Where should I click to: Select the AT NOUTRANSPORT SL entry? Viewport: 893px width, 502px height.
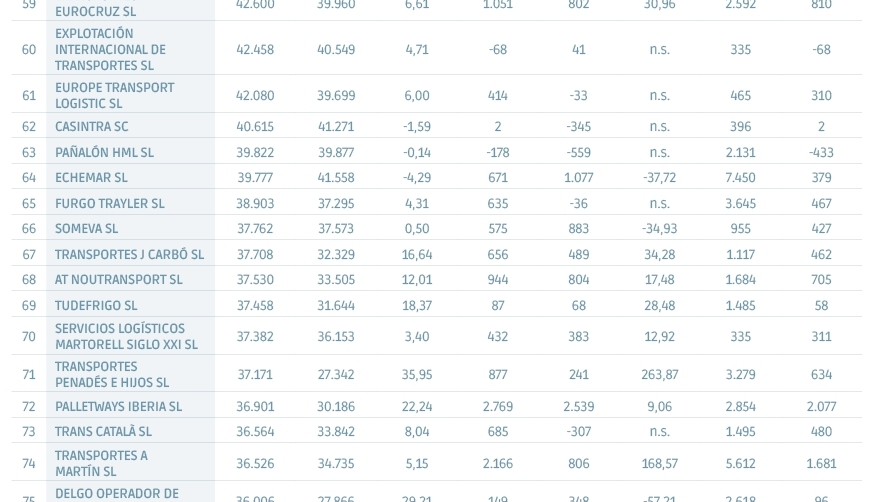[118, 280]
